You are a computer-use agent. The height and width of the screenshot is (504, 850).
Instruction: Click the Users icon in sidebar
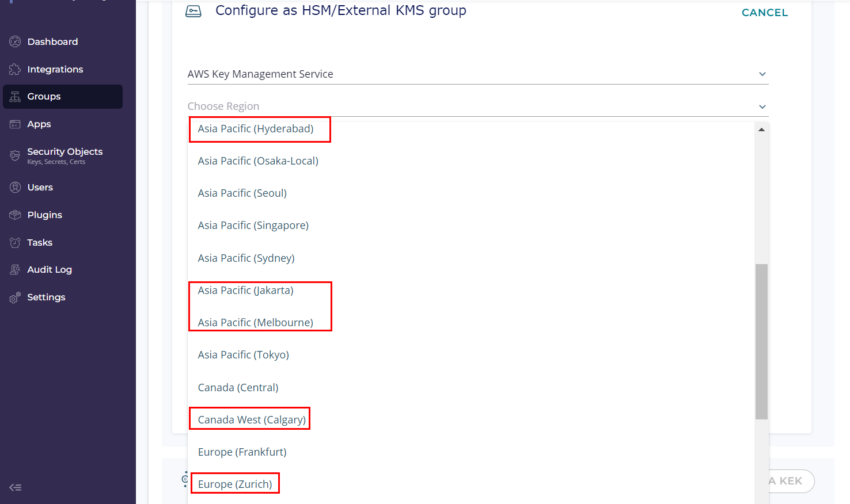click(x=15, y=188)
